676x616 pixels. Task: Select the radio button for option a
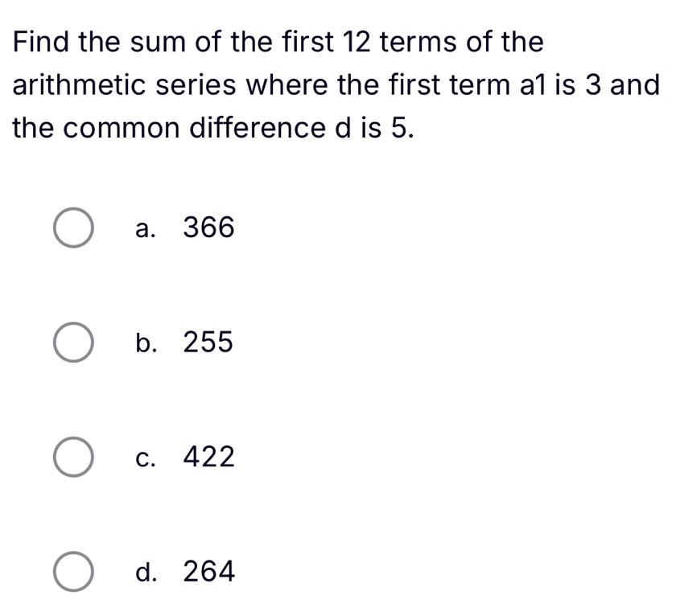(x=73, y=229)
